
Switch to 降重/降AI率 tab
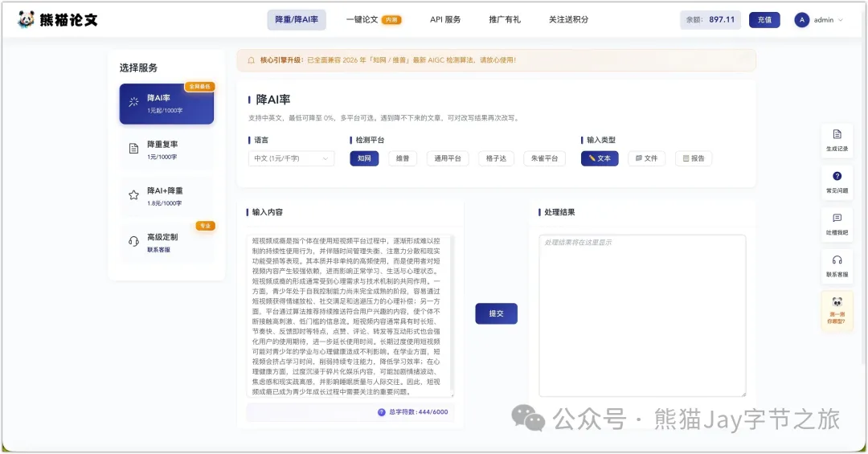(297, 20)
